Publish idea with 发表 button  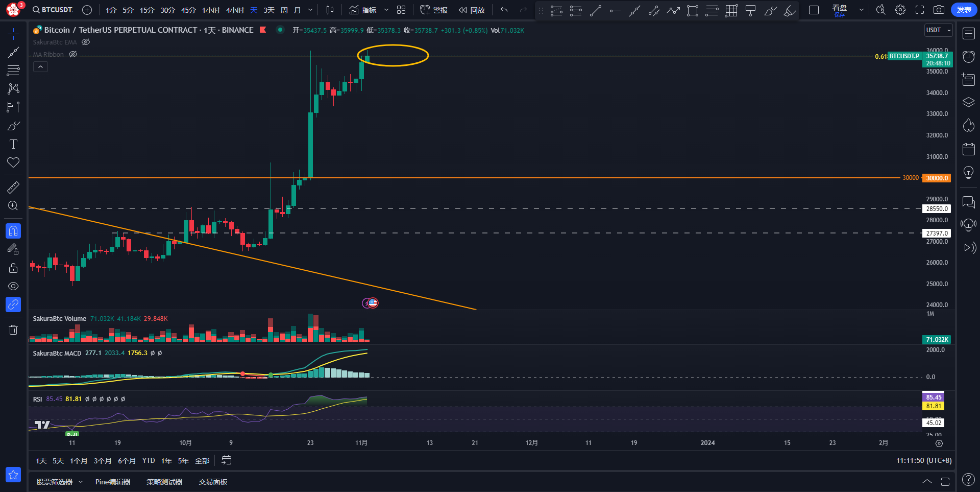[x=964, y=10]
